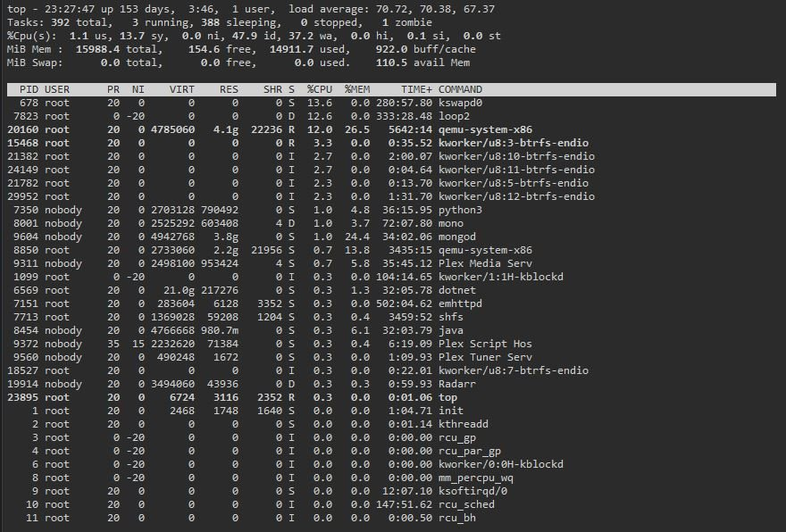The width and height of the screenshot is (786, 532).
Task: Click the shfs process name
Action: pyautogui.click(x=451, y=317)
